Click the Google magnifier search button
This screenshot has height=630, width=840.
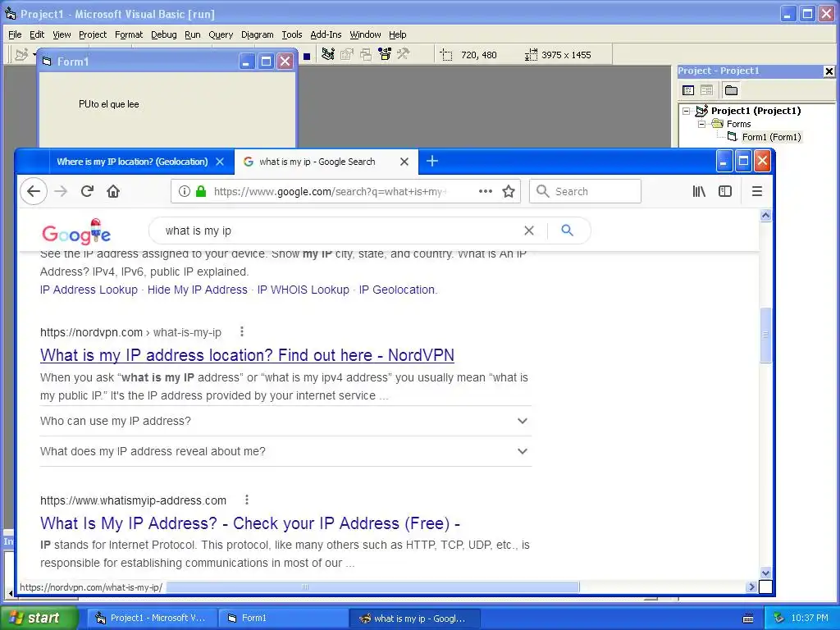pyautogui.click(x=568, y=231)
